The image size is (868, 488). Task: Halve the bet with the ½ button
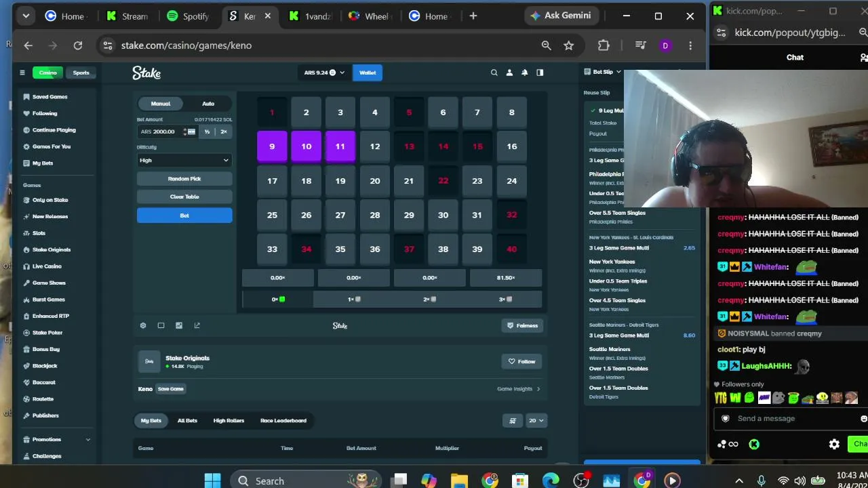click(x=207, y=131)
